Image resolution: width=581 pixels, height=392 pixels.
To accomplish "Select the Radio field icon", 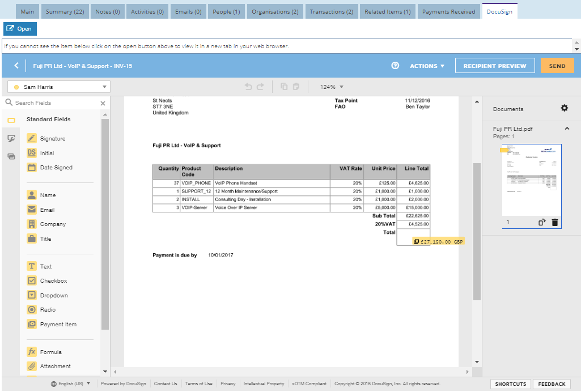I will click(x=32, y=309).
